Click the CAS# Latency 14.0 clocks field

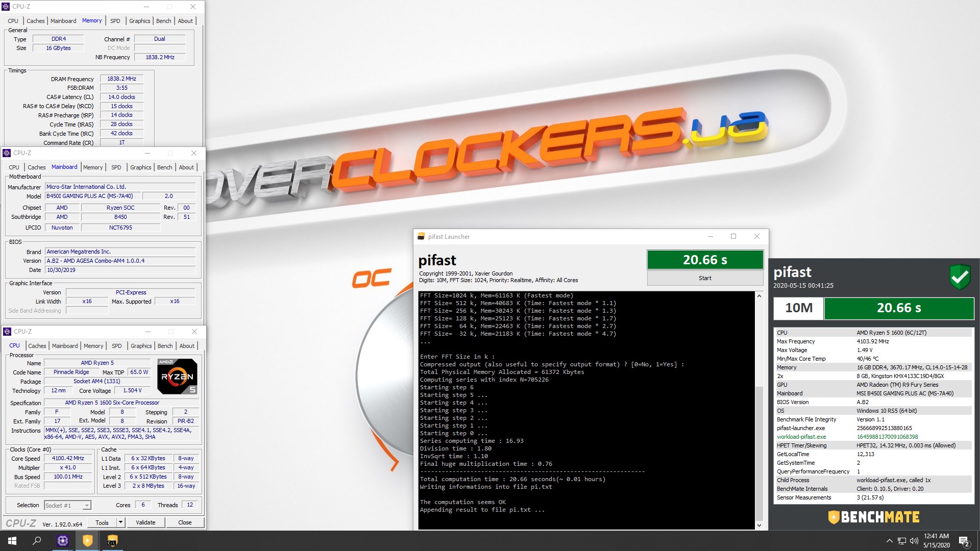(121, 97)
